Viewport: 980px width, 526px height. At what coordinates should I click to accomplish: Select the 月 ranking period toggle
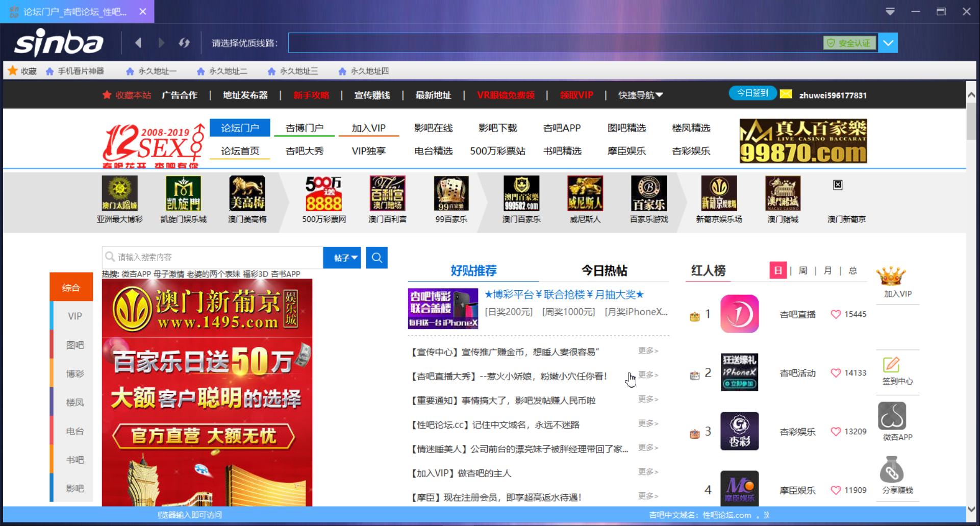click(x=828, y=270)
